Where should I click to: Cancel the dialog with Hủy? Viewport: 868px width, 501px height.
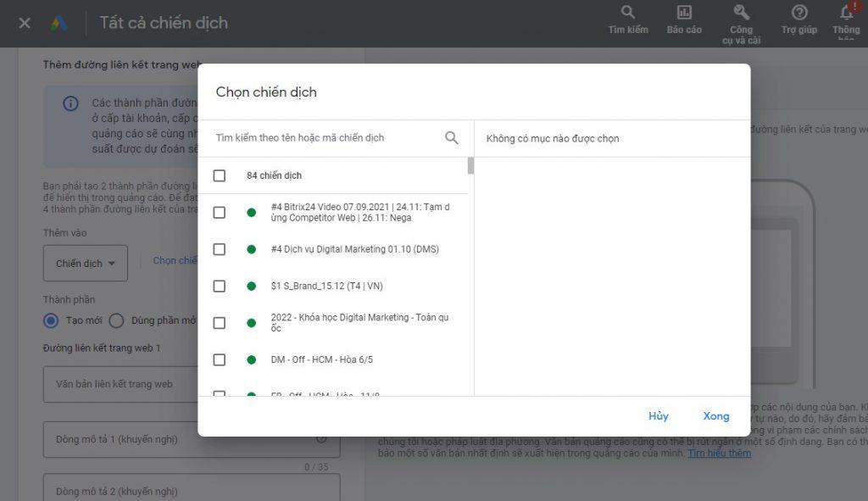pos(658,415)
